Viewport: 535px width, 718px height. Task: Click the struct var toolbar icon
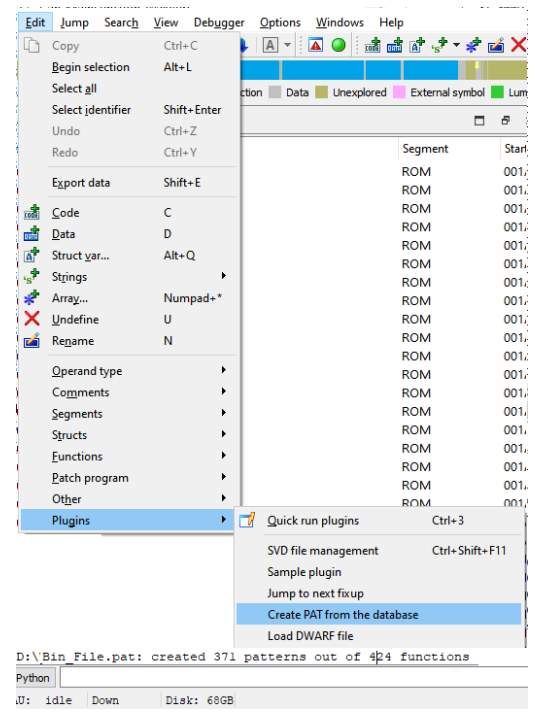[417, 45]
